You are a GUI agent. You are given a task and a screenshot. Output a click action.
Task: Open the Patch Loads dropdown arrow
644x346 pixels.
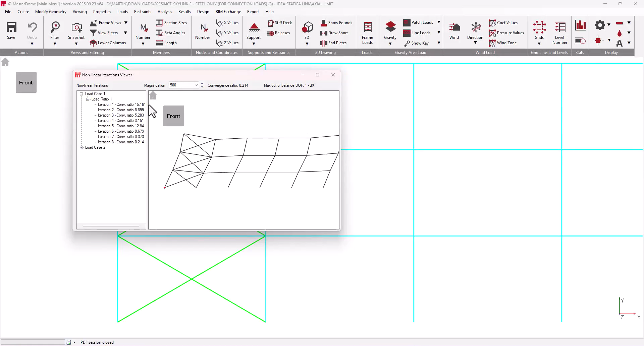click(439, 22)
